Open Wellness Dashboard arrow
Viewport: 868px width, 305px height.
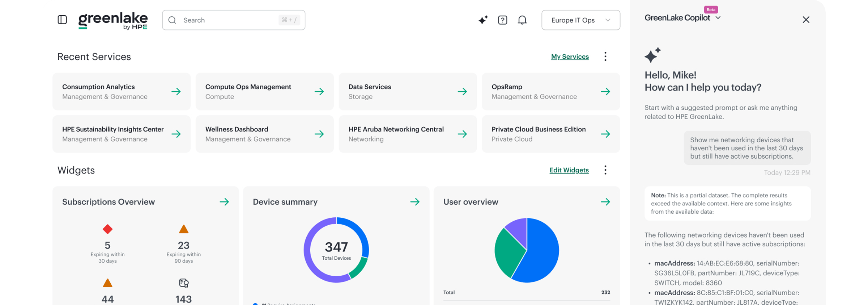click(x=319, y=134)
